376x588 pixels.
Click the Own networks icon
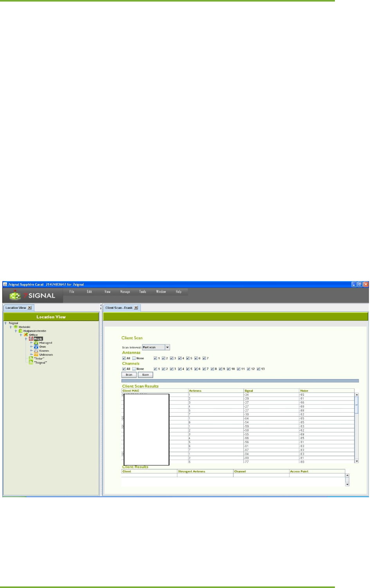coord(36,347)
